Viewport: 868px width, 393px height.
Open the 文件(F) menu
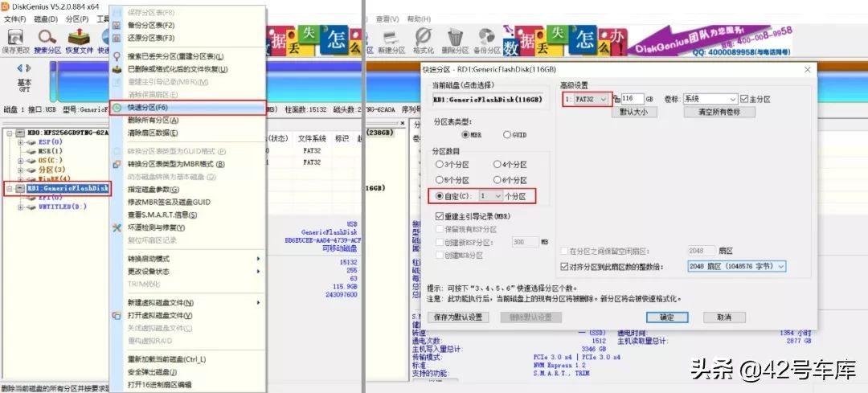pyautogui.click(x=14, y=18)
